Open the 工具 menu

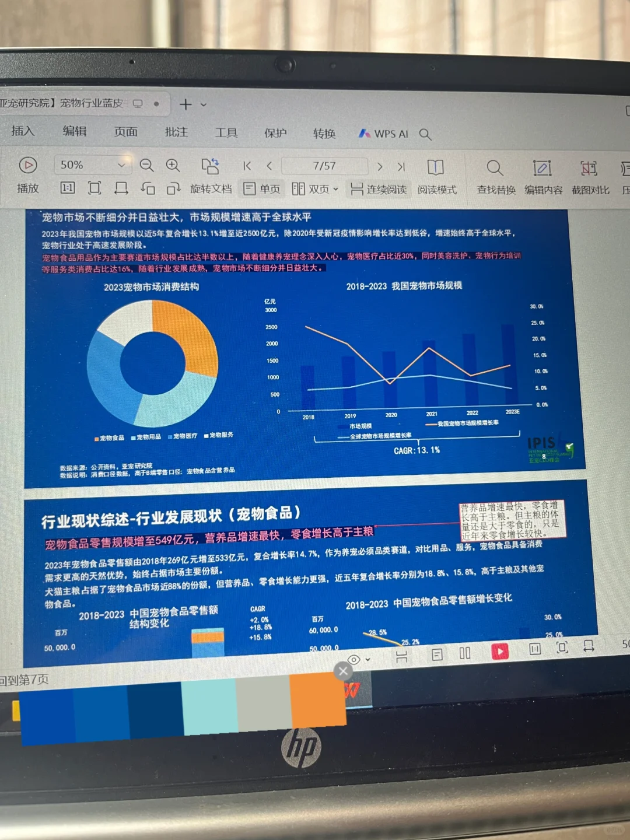click(226, 133)
